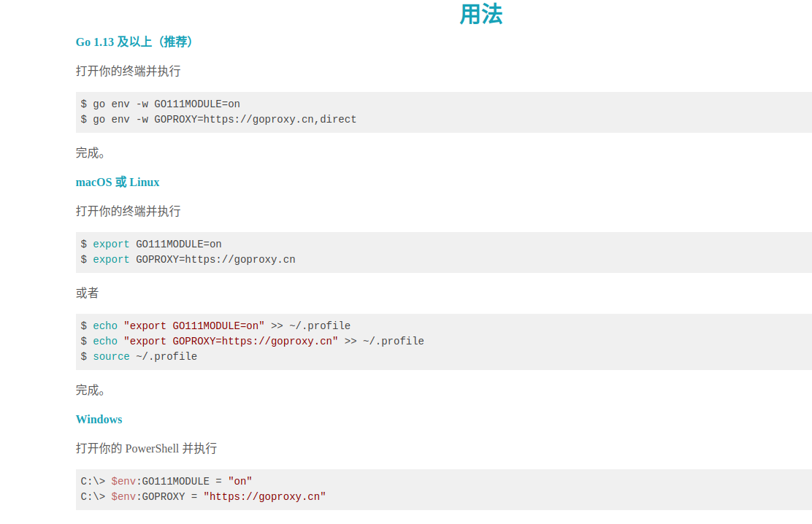Click "打开你的终端并执行" under the macOS heading

[x=128, y=212]
